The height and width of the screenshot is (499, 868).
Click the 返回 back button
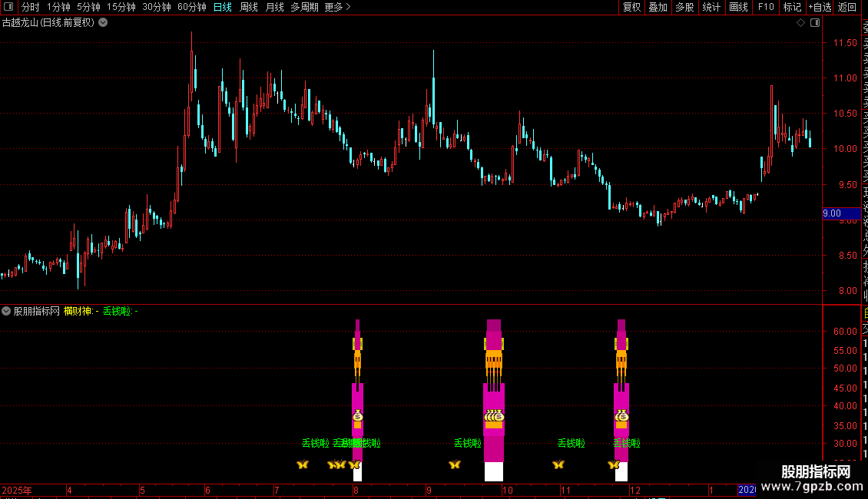(847, 7)
